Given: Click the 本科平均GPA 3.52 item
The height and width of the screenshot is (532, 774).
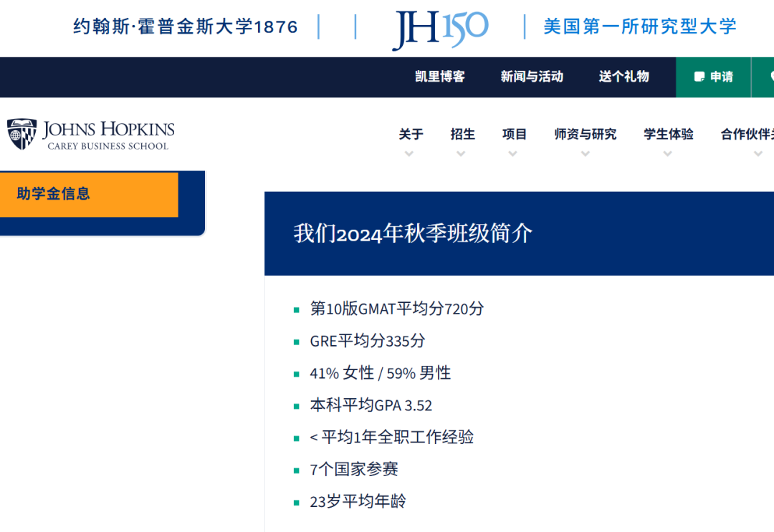Looking at the screenshot, I should [371, 405].
